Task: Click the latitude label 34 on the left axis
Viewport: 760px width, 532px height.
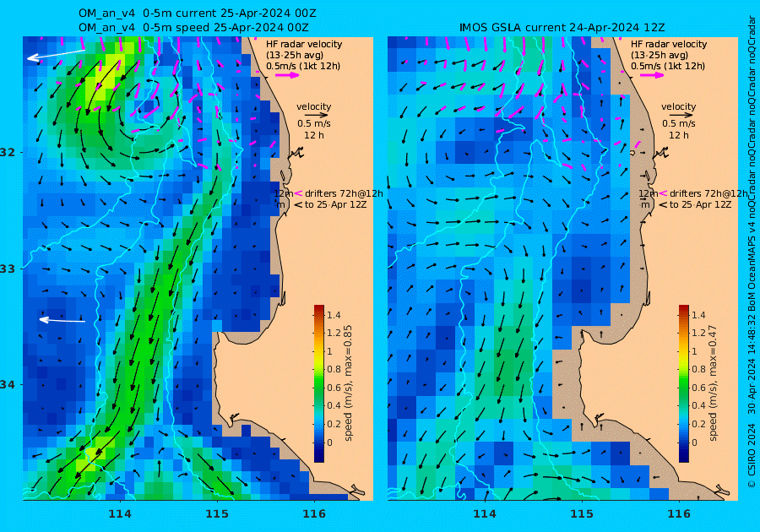Action: [x=8, y=385]
